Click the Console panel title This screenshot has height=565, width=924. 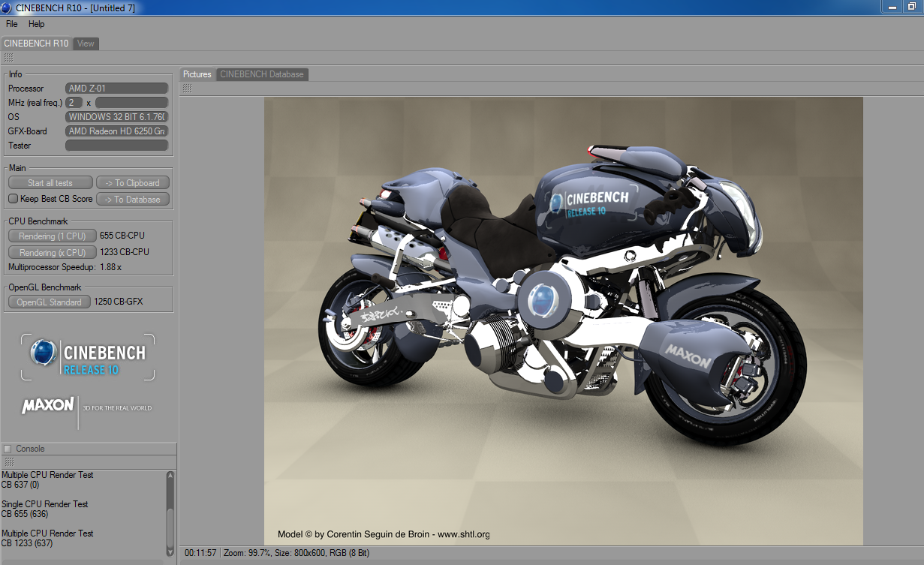click(31, 449)
